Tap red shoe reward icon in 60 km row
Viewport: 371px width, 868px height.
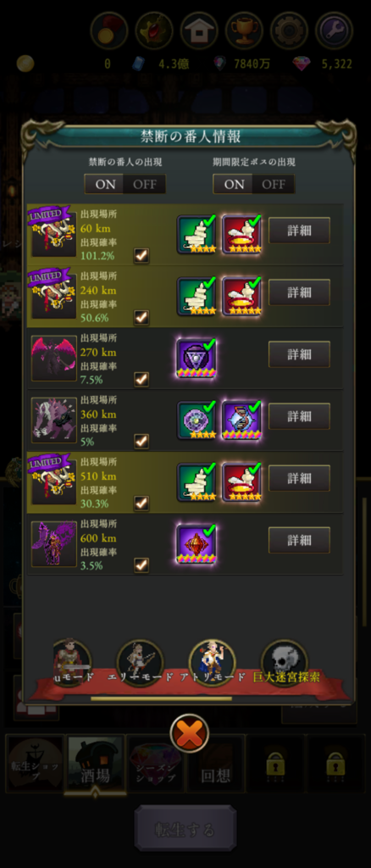(241, 234)
